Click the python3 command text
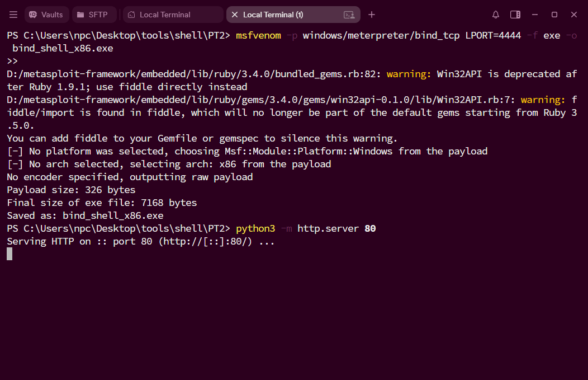This screenshot has height=380, width=588. pos(255,228)
